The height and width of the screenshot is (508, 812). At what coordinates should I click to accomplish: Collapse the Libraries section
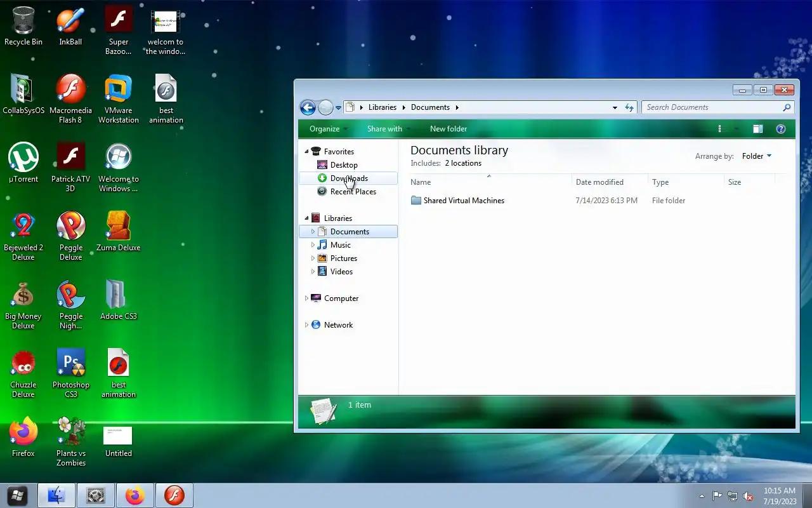coord(306,218)
